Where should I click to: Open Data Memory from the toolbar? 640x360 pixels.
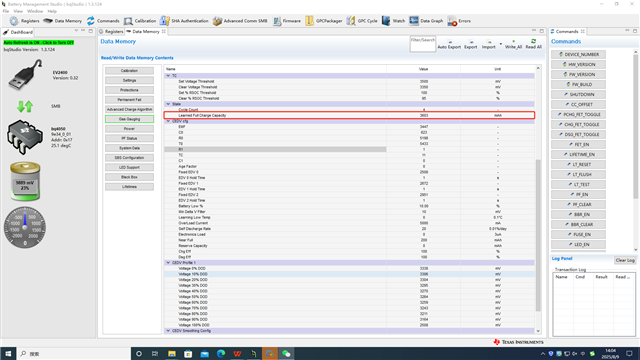[62, 21]
